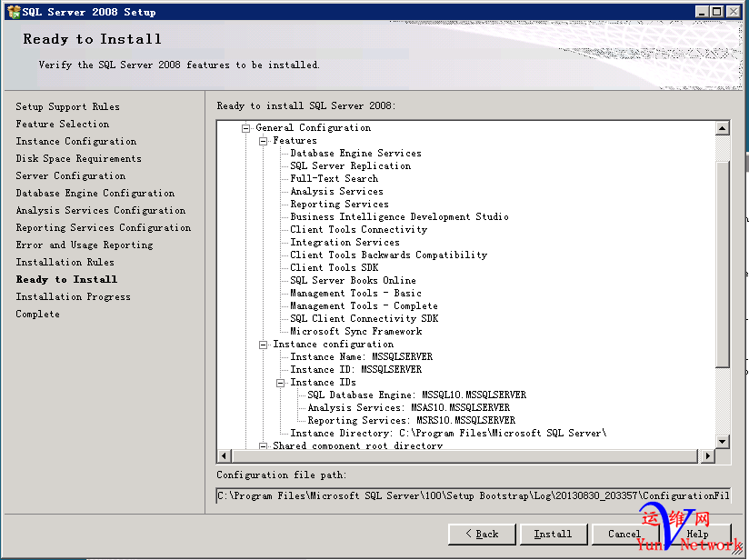Screen dimensions: 749x560
Task: Select SQL Server Books Online row
Action: coord(353,281)
